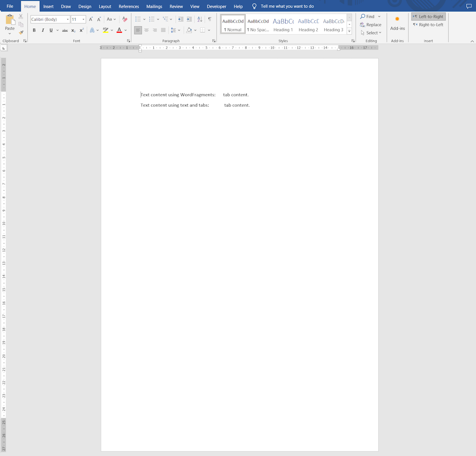This screenshot has width=476, height=456.
Task: Open Clipboard pane dialog launcher
Action: 25,41
